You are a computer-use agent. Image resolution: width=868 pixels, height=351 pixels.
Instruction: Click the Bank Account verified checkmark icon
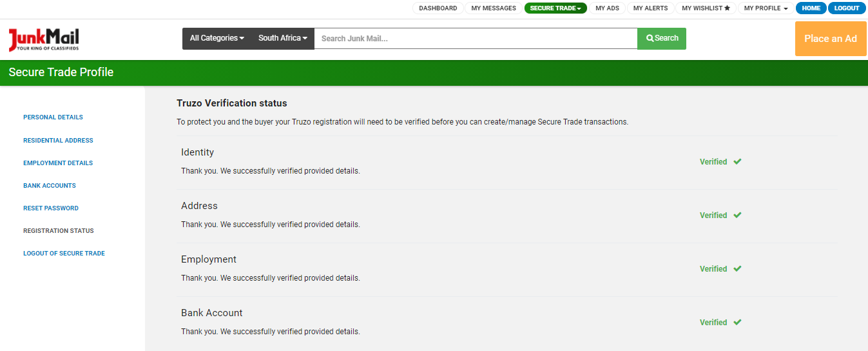point(737,323)
